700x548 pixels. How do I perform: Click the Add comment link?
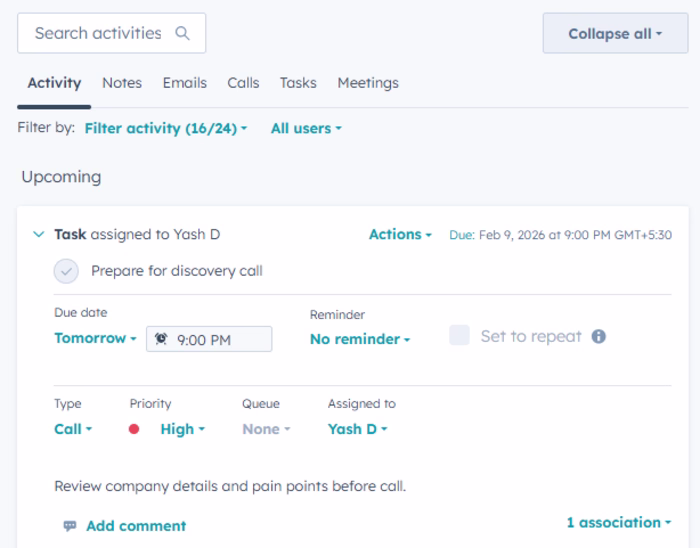click(136, 526)
